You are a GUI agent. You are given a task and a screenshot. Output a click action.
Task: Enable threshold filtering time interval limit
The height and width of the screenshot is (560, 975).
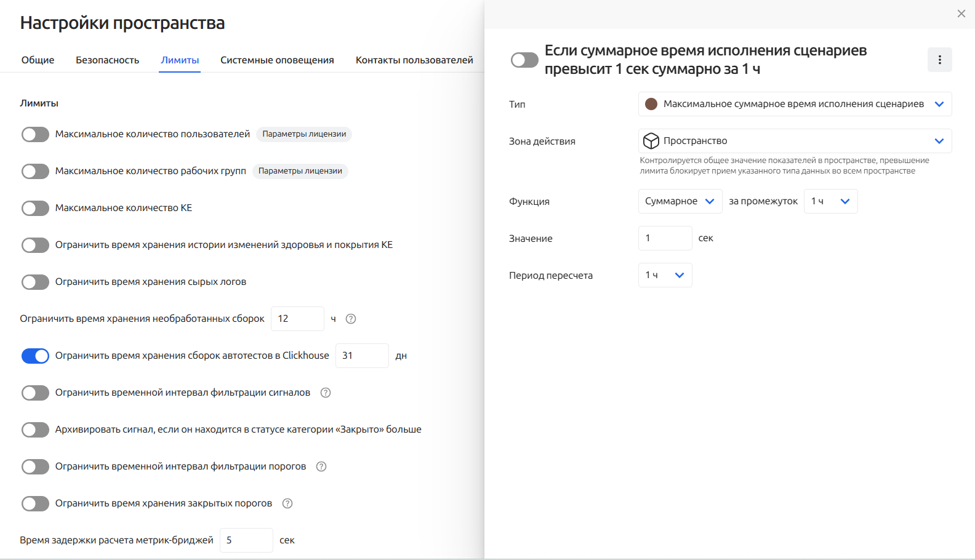pos(35,466)
